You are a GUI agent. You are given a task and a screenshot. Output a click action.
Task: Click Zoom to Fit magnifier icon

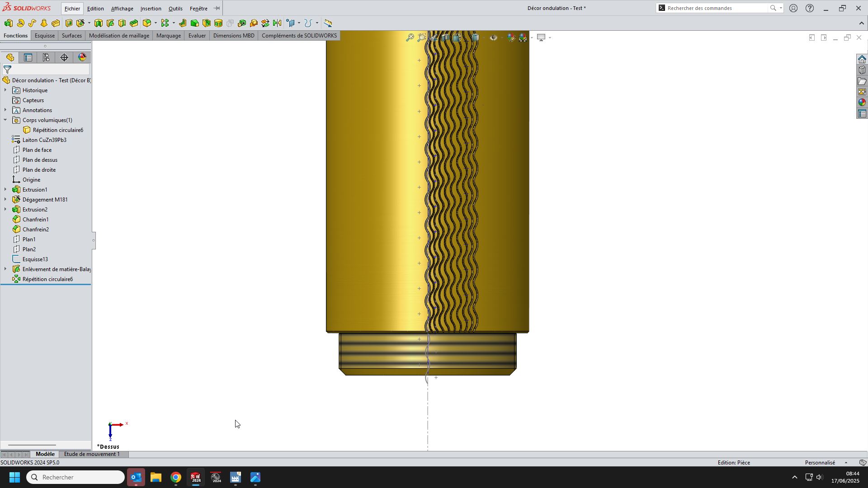coord(410,38)
